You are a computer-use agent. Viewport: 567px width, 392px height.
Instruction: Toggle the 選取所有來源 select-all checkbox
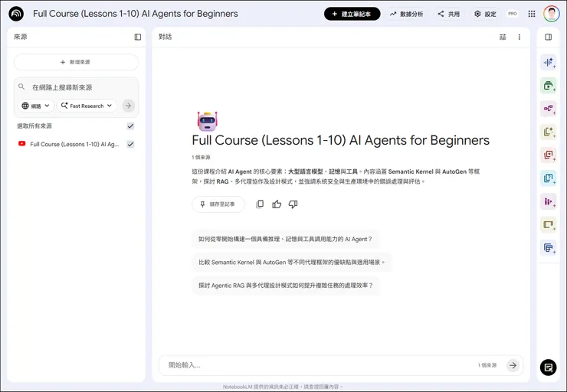pos(130,126)
